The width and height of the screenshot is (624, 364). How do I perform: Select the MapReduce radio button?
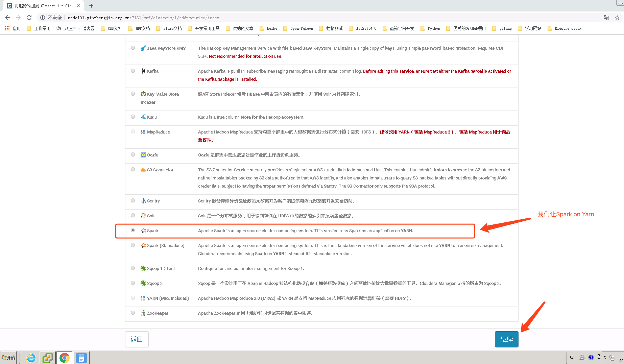[x=133, y=131]
